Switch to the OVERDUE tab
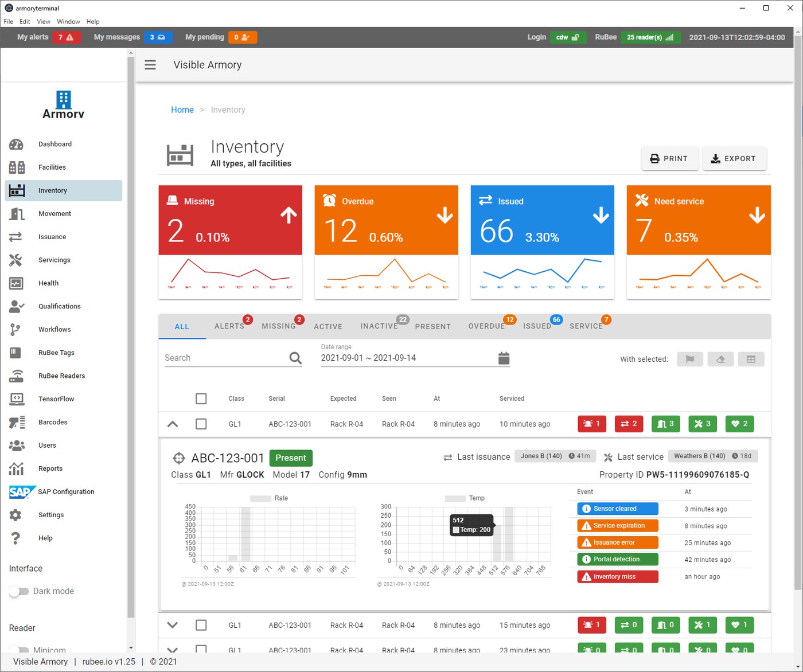The image size is (803, 672). 486,326
